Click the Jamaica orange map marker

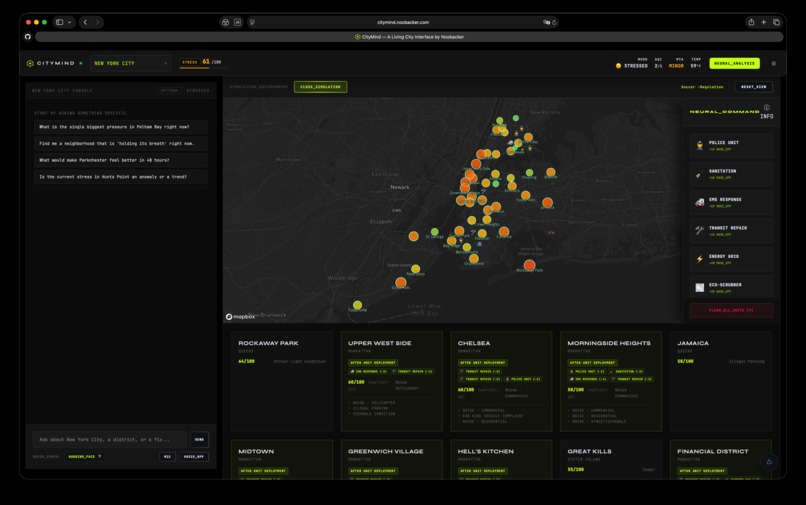click(547, 202)
